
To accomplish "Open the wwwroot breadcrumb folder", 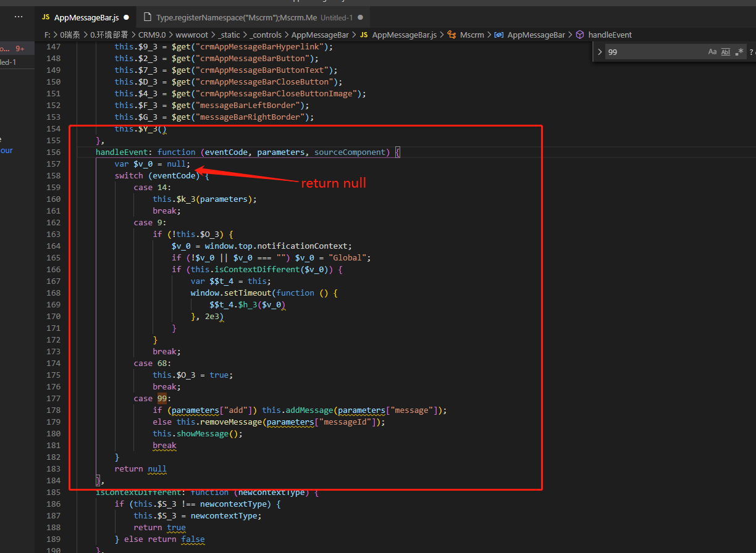I will point(191,35).
